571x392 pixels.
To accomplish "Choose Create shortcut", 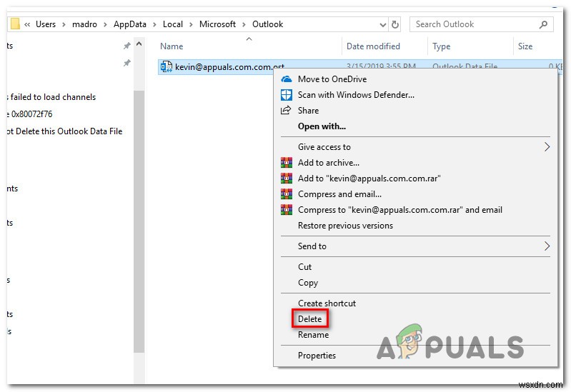I will tap(327, 303).
